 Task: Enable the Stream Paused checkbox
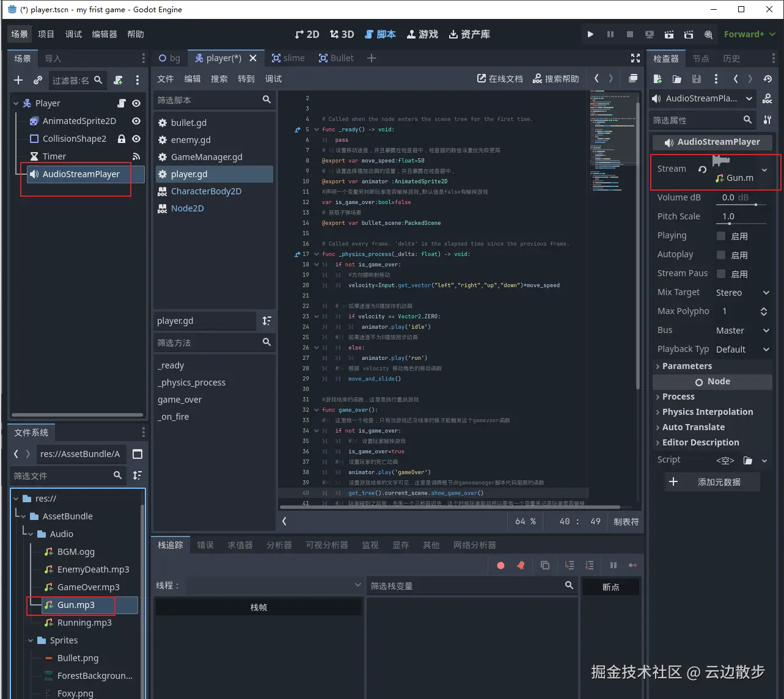tap(721, 274)
